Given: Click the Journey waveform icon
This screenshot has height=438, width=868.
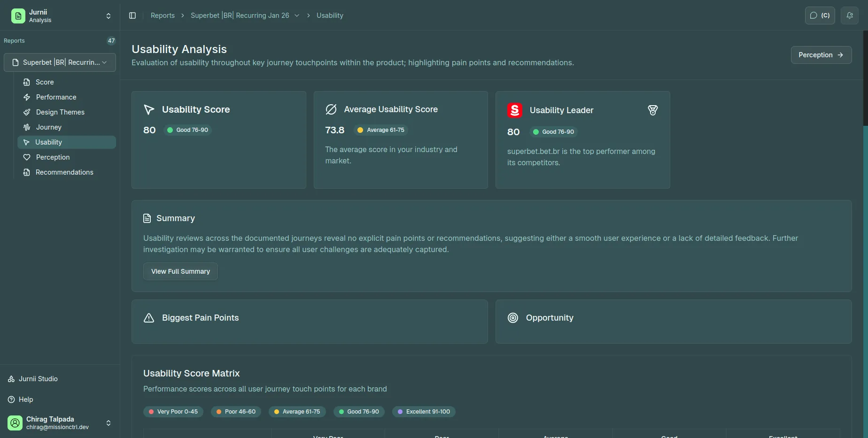Looking at the screenshot, I should pos(27,127).
